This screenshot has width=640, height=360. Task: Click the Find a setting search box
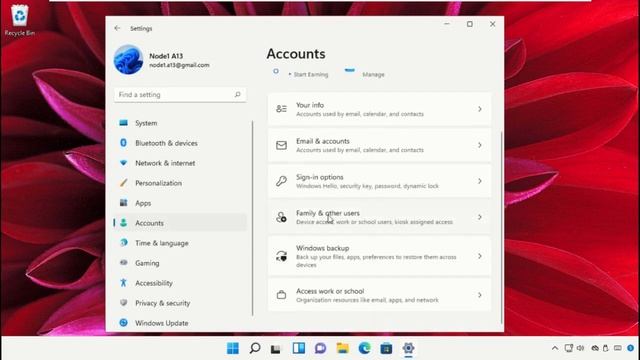coord(180,95)
